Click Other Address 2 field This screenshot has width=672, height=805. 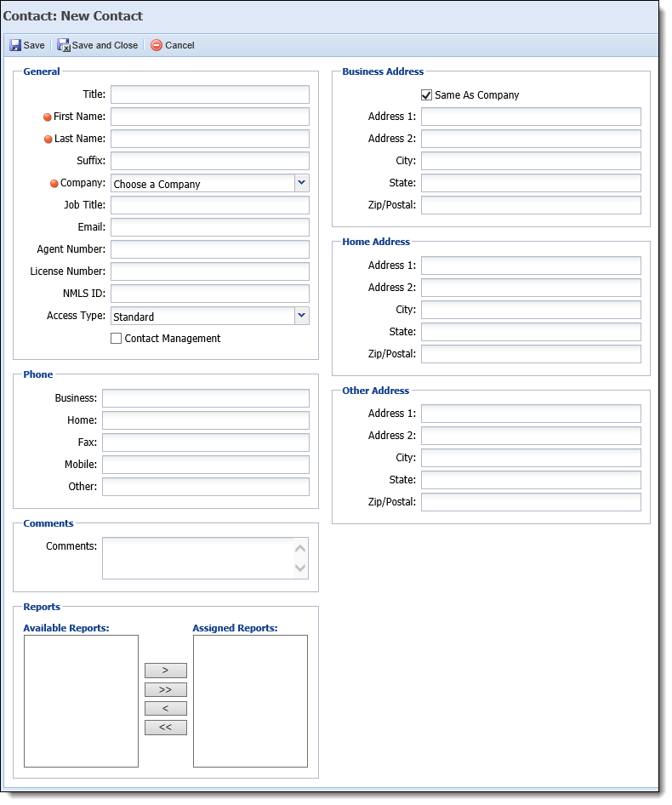tap(532, 436)
